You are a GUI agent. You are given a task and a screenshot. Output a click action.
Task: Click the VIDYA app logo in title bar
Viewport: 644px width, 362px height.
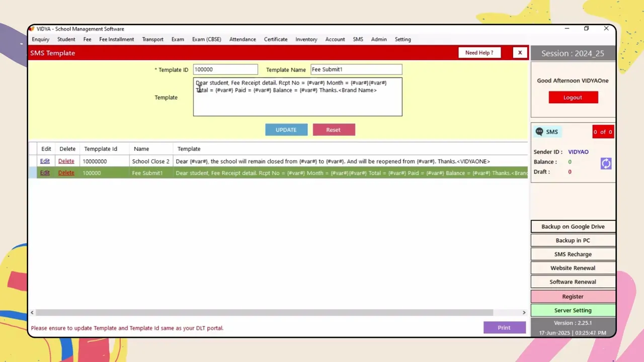click(32, 29)
